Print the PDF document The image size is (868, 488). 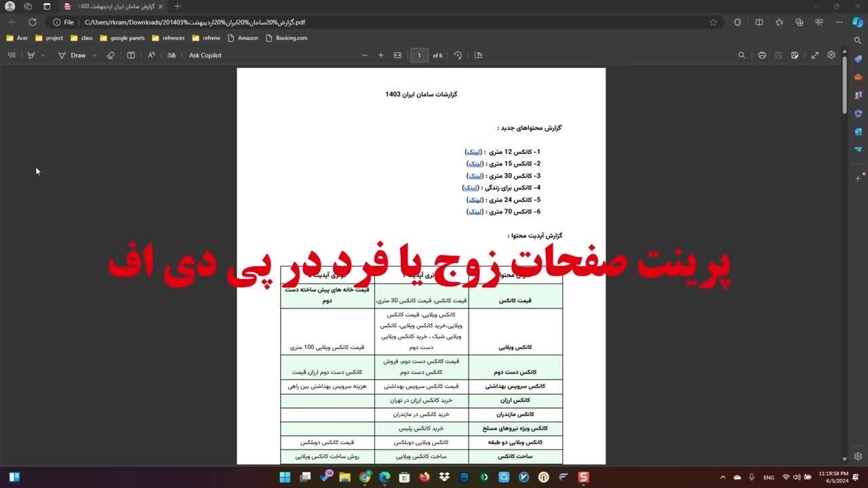pos(762,56)
